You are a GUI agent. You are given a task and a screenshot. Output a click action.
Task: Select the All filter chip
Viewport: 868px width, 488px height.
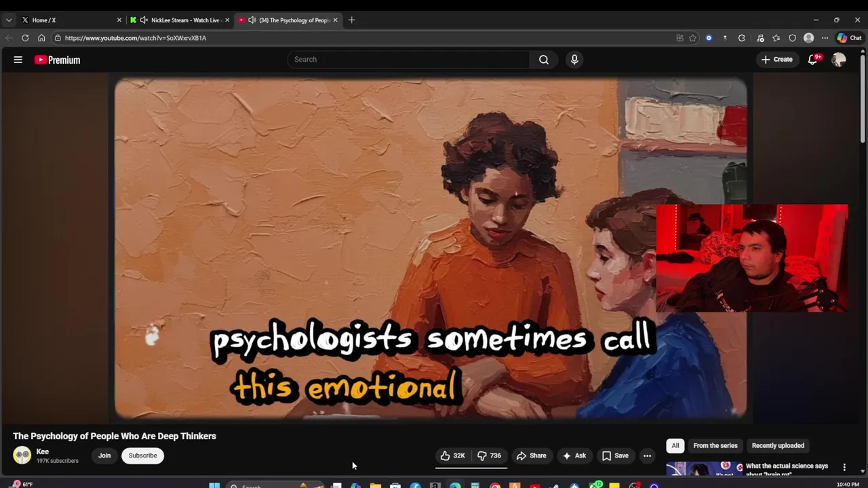(x=675, y=446)
